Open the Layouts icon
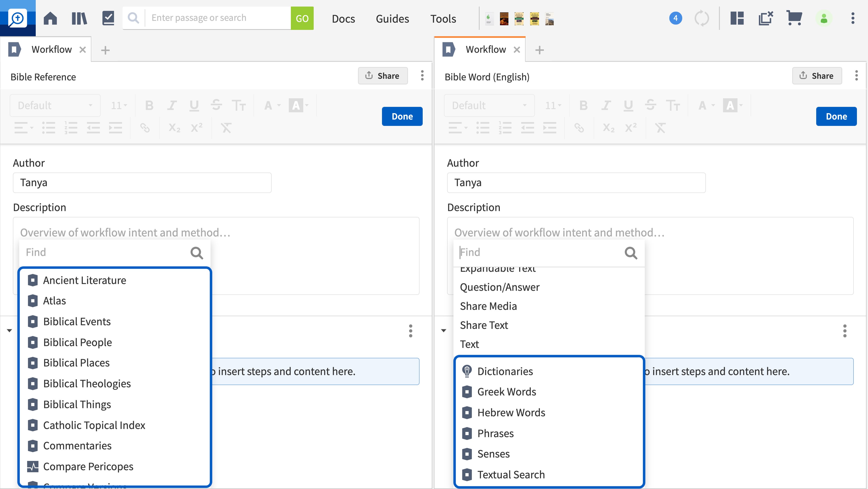Screen dimensions: 868x489 [x=736, y=18]
